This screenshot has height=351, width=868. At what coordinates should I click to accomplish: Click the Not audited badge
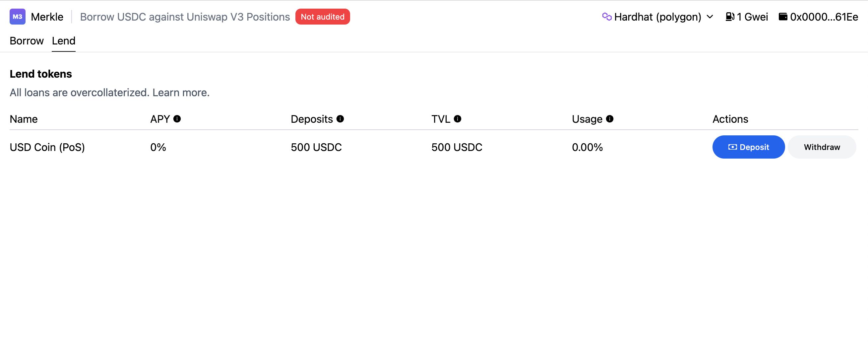tap(323, 17)
